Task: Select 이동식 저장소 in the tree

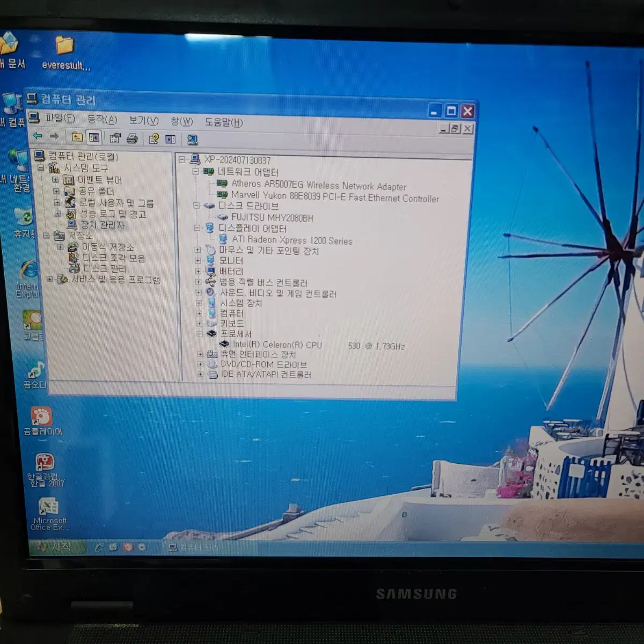Action: [108, 247]
